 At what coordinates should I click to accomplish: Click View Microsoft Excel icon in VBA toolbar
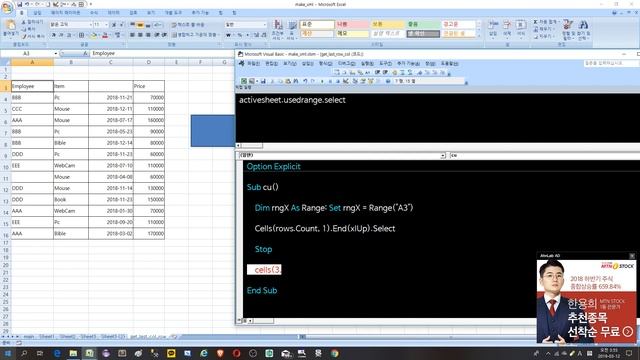pos(244,81)
